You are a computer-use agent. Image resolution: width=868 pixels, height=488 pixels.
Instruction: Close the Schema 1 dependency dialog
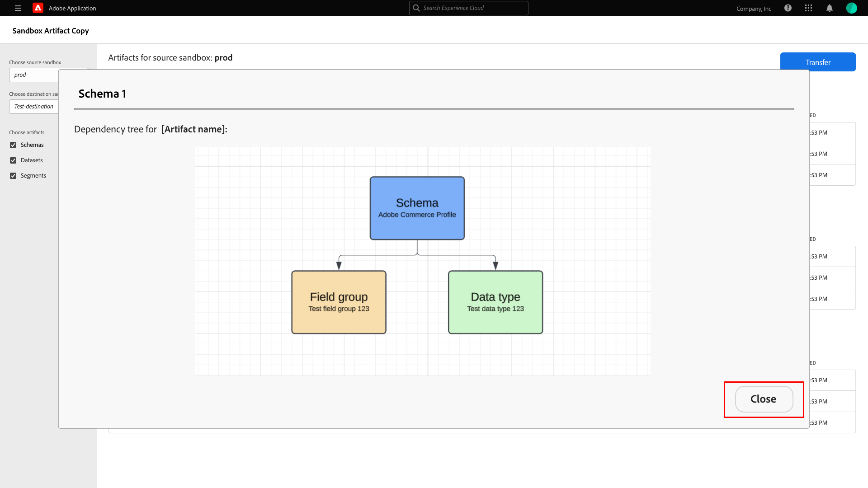(764, 399)
